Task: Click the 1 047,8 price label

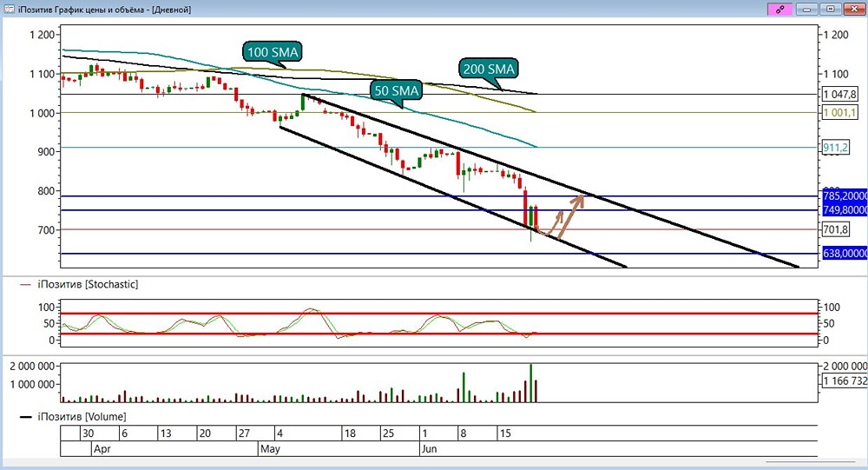Action: click(x=839, y=94)
